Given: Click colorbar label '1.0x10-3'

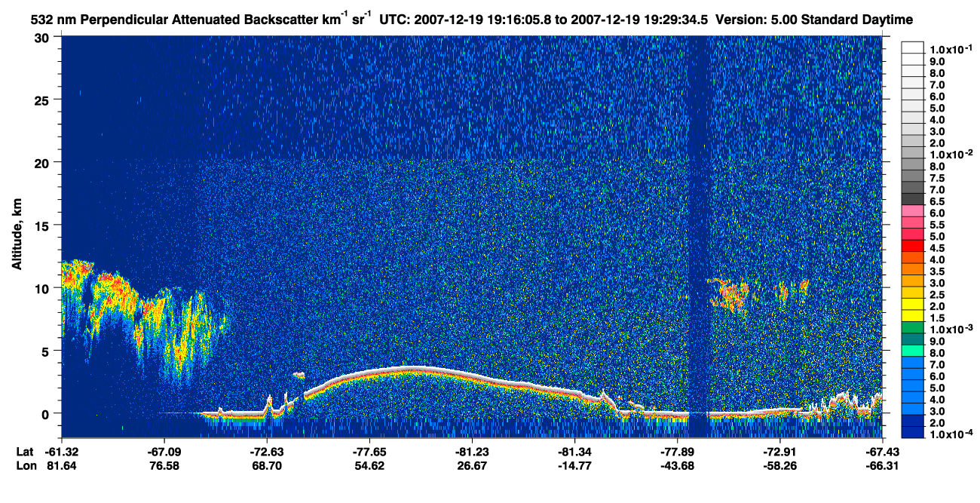Looking at the screenshot, I should (951, 330).
